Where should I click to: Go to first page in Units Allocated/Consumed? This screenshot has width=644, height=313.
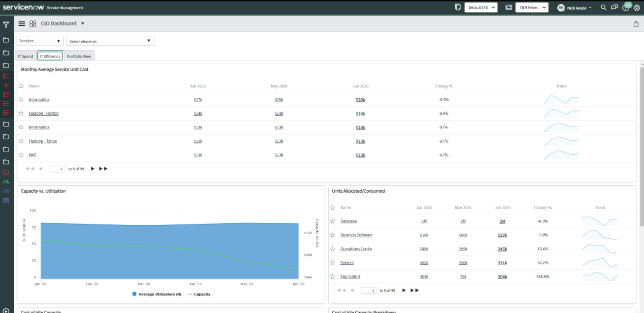click(x=341, y=291)
